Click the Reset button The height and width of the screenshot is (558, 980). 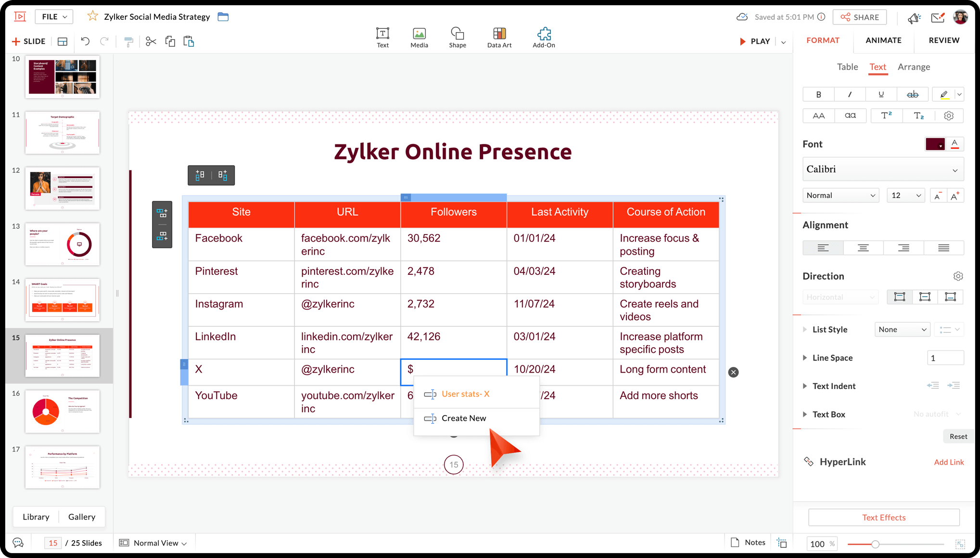click(958, 437)
